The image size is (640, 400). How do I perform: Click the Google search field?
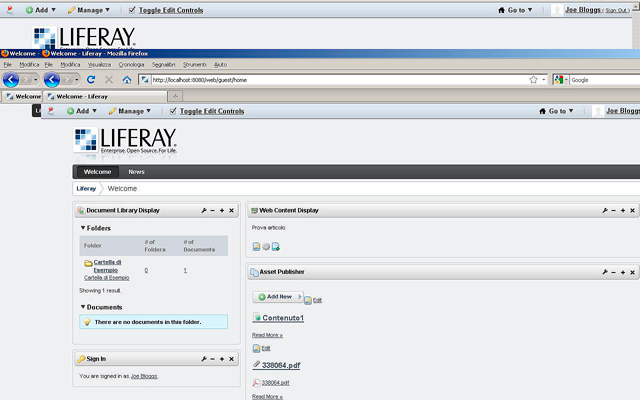(605, 80)
